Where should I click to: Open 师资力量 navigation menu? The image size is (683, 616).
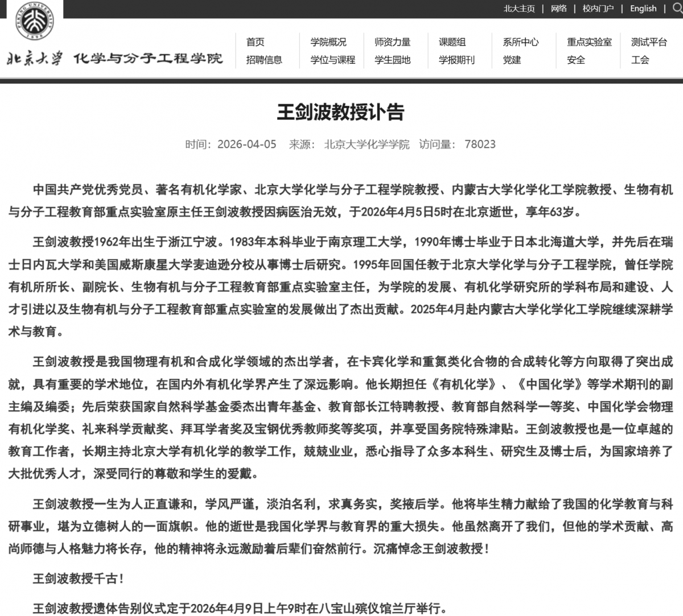393,42
